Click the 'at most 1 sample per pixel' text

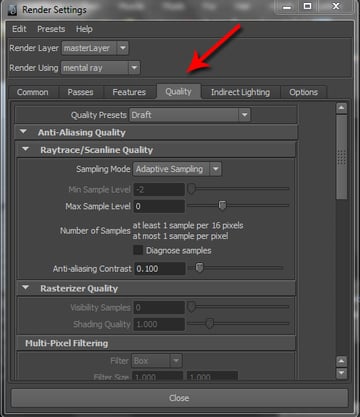(x=180, y=236)
